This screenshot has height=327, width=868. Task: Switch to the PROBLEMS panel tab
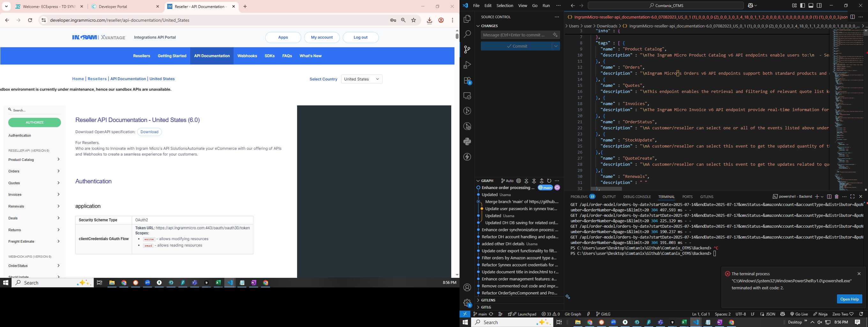tap(582, 196)
